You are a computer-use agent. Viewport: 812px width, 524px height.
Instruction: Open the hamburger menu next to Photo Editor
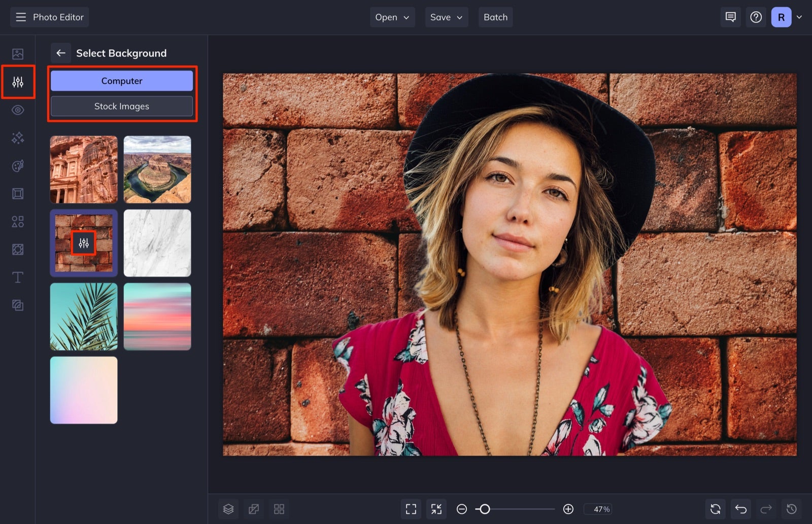point(20,17)
